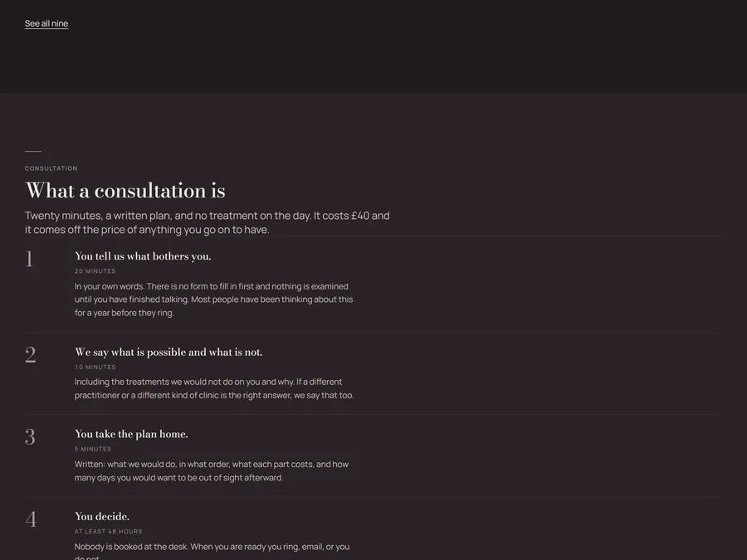Click the "What a consultation is" heading
The height and width of the screenshot is (560, 747).
click(124, 191)
